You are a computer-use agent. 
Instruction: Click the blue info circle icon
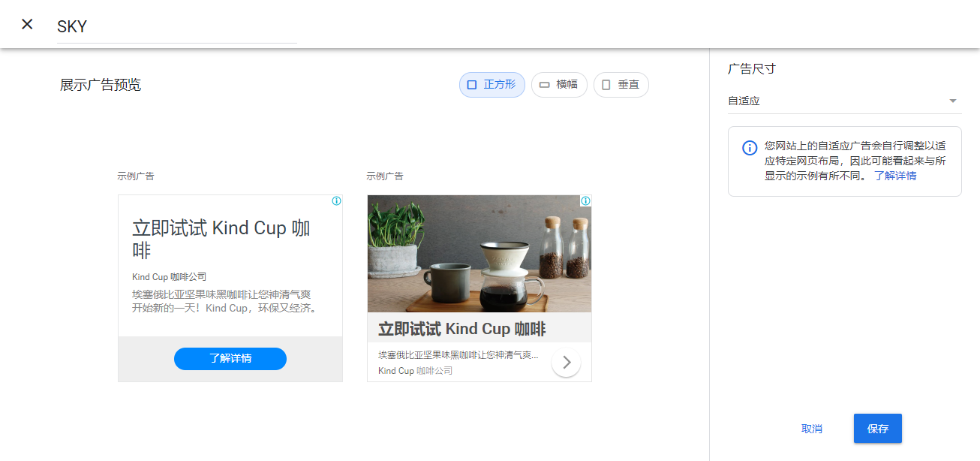[x=749, y=147]
